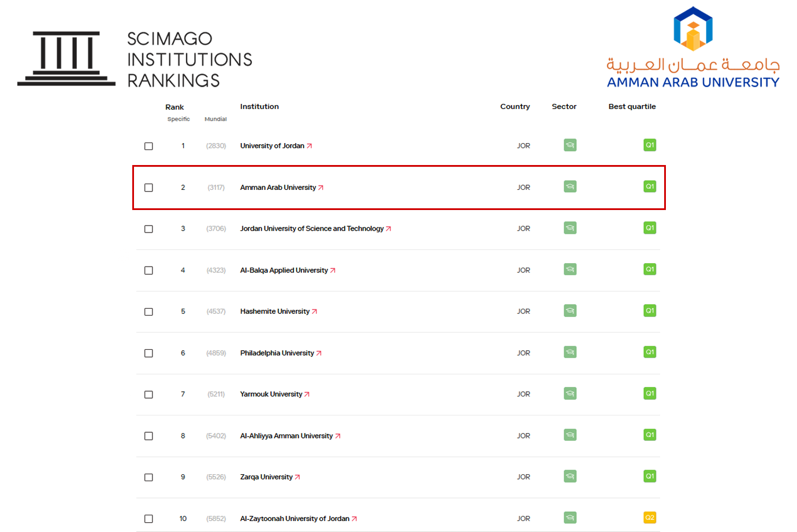The height and width of the screenshot is (532, 797).
Task: Click the sector icon for Philadelphia University
Action: (570, 353)
